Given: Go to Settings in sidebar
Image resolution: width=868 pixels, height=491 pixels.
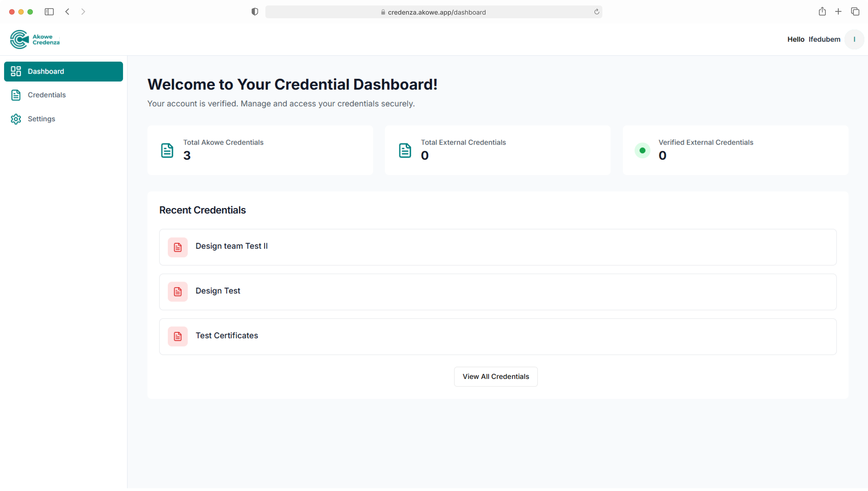Looking at the screenshot, I should (x=41, y=119).
